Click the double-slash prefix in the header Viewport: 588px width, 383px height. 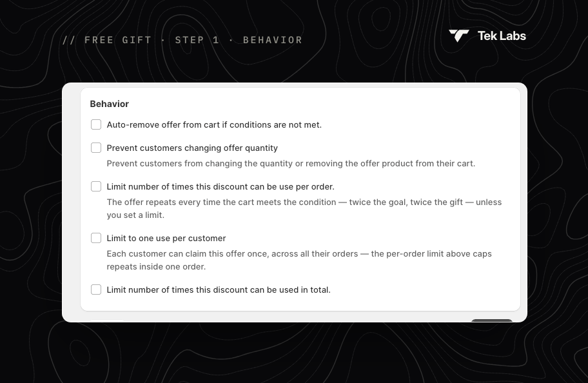(x=69, y=40)
